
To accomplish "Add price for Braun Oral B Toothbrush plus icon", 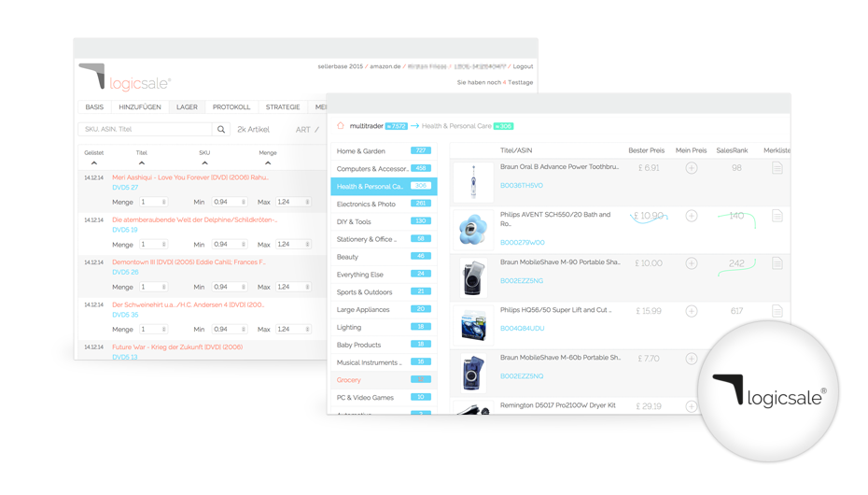I will pyautogui.click(x=692, y=168).
